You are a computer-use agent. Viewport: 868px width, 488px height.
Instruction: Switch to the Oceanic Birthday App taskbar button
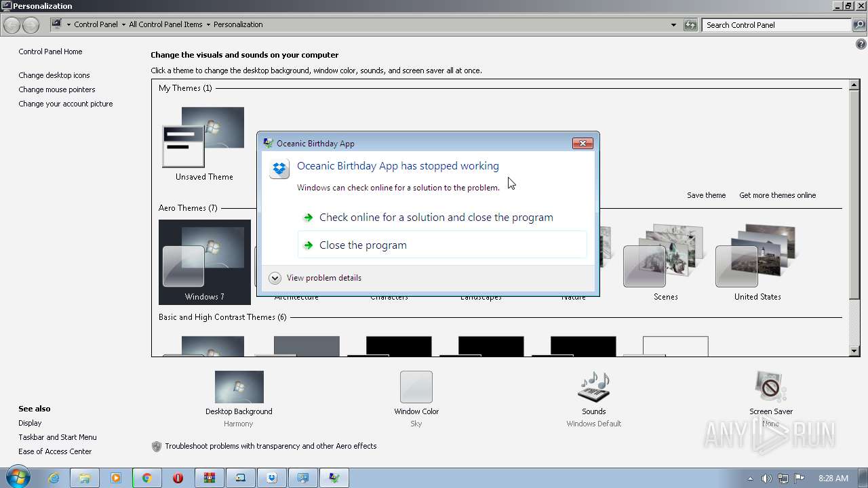point(334,478)
